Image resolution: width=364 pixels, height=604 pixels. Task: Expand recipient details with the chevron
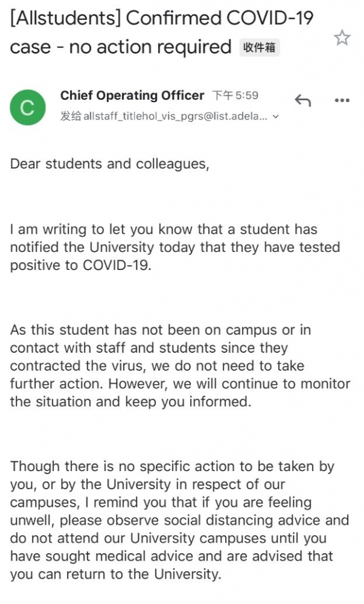point(276,117)
